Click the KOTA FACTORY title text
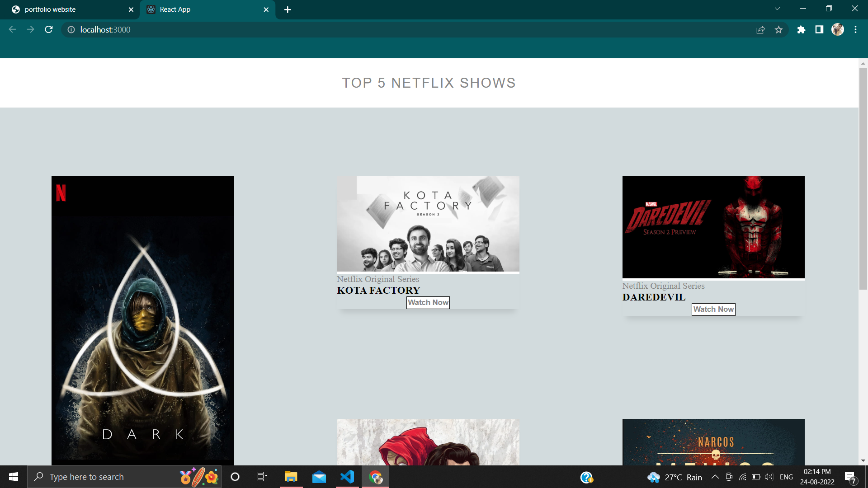Image resolution: width=868 pixels, height=488 pixels. coord(378,291)
